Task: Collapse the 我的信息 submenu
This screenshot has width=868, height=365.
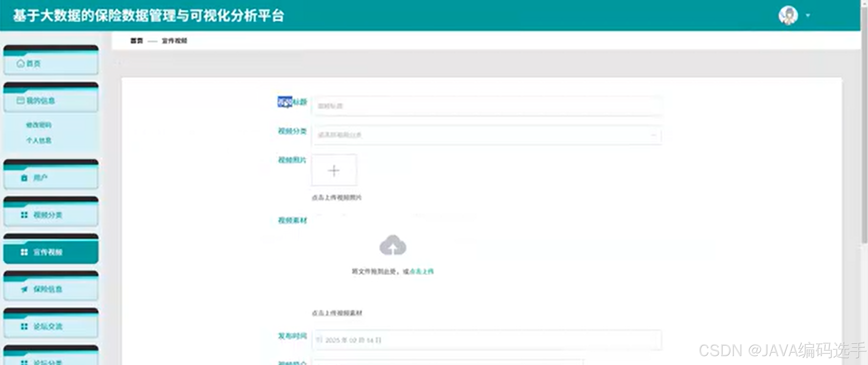Action: coord(50,100)
